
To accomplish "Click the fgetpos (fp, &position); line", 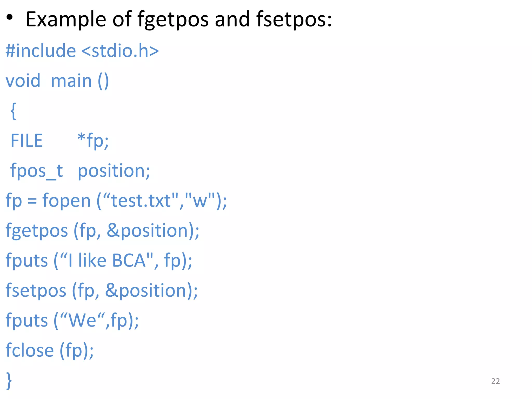I will (x=102, y=231).
